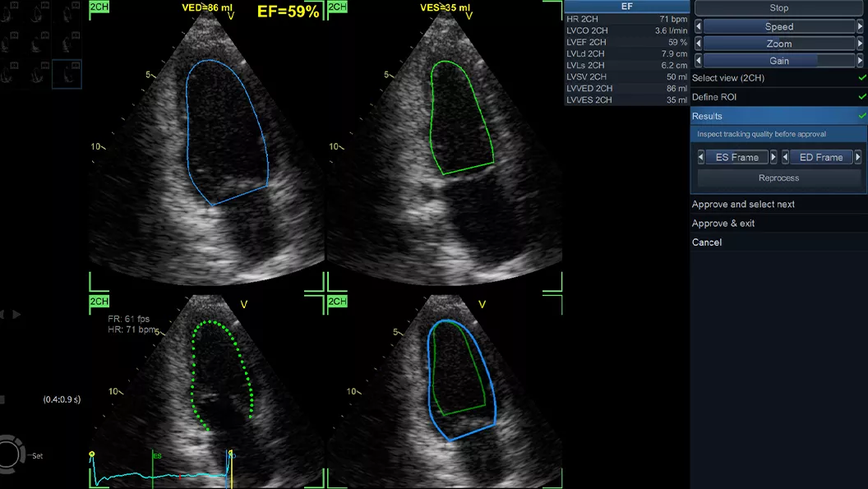The width and height of the screenshot is (868, 489).
Task: Choose Approve & exit
Action: pyautogui.click(x=778, y=224)
